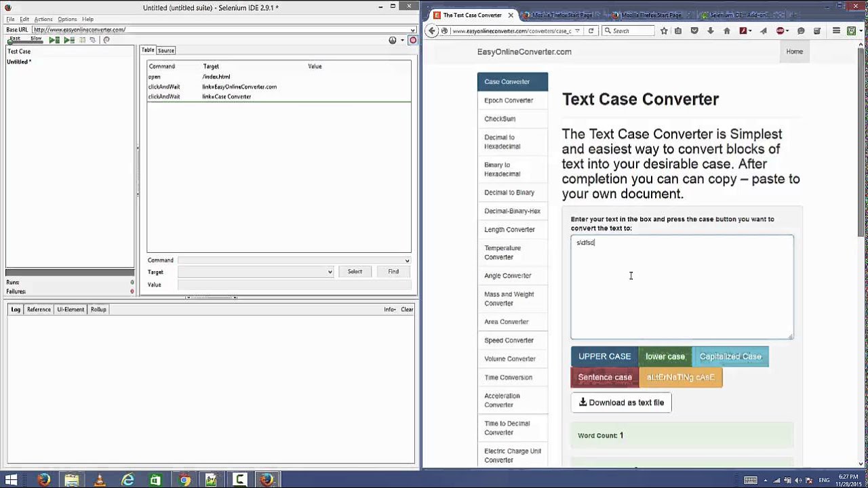The height and width of the screenshot is (488, 868).
Task: Switch to the UI-Element tab
Action: click(x=71, y=310)
